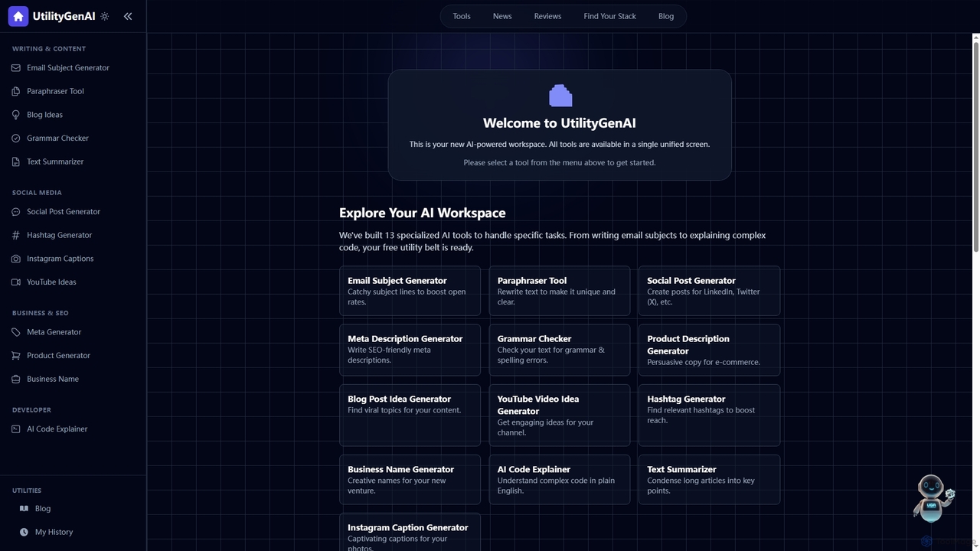Toggle the light/dark theme sun icon
The width and height of the screenshot is (980, 551).
tap(105, 16)
